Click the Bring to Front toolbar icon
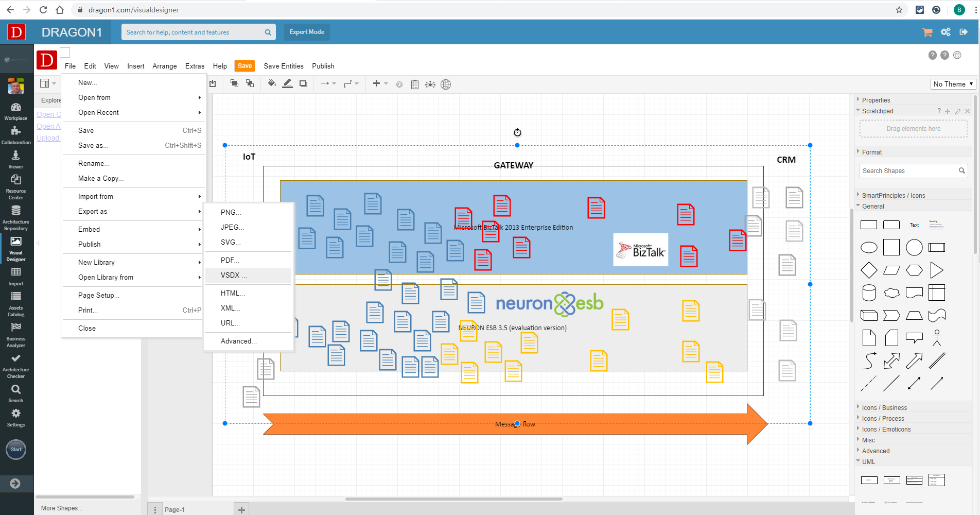This screenshot has width=980, height=515. tap(234, 83)
